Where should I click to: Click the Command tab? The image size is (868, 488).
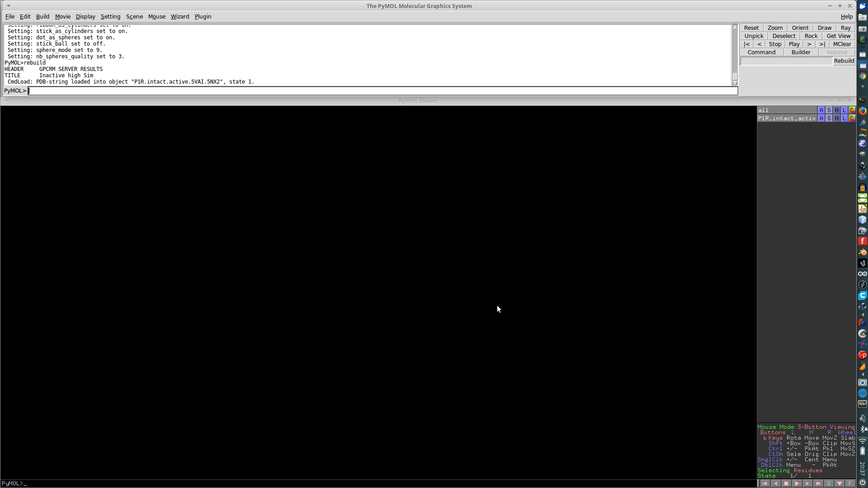[x=761, y=52]
